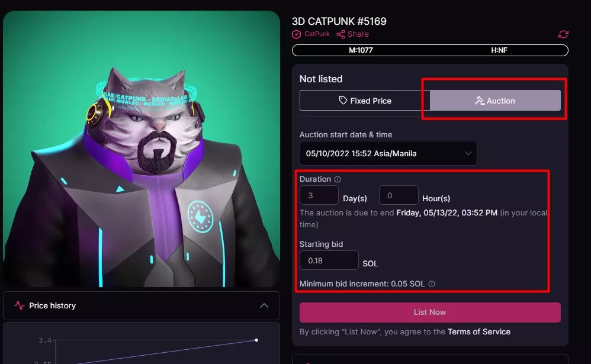Click the Duration info icon
Image resolution: width=591 pixels, height=364 pixels.
[338, 179]
